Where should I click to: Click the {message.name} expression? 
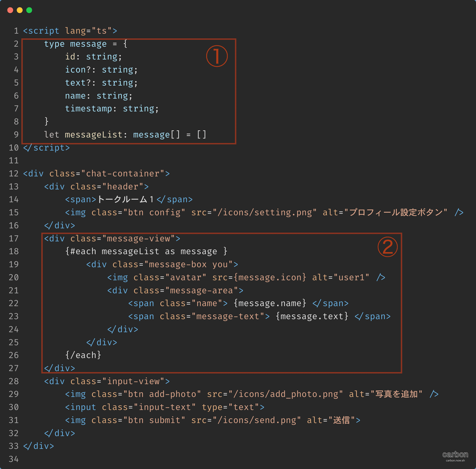[270, 303]
